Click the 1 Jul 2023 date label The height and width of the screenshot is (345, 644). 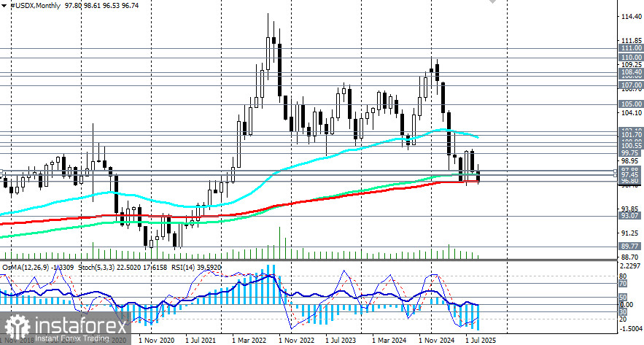coord(341,341)
